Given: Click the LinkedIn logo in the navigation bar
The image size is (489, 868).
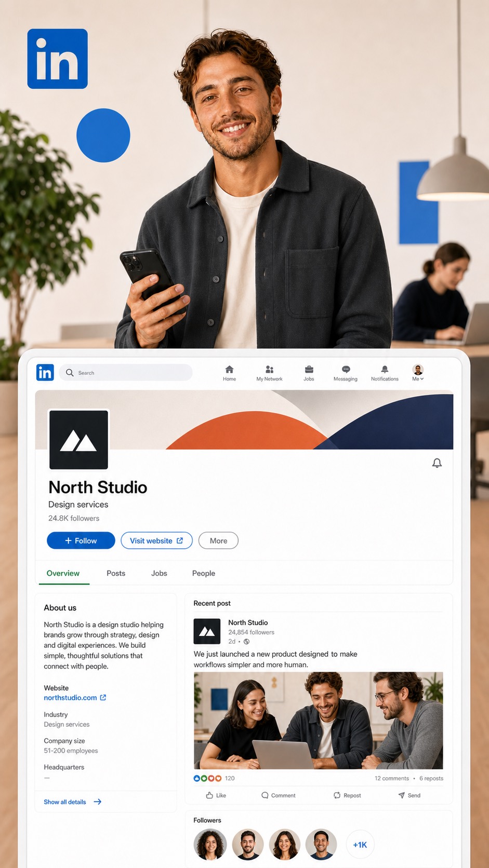Looking at the screenshot, I should pyautogui.click(x=45, y=372).
